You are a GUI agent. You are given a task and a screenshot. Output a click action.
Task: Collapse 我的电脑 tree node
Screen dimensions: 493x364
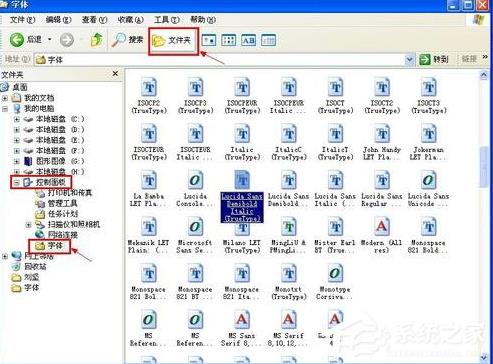(5, 109)
